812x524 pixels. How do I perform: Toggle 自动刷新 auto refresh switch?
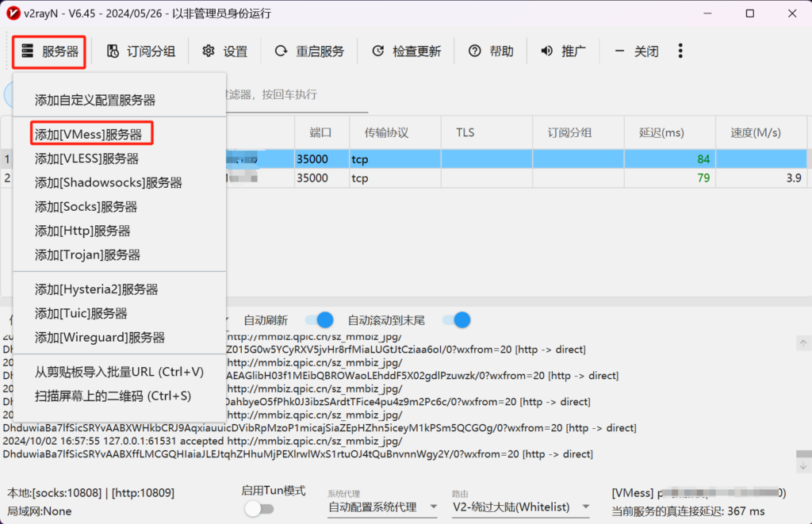[x=320, y=320]
